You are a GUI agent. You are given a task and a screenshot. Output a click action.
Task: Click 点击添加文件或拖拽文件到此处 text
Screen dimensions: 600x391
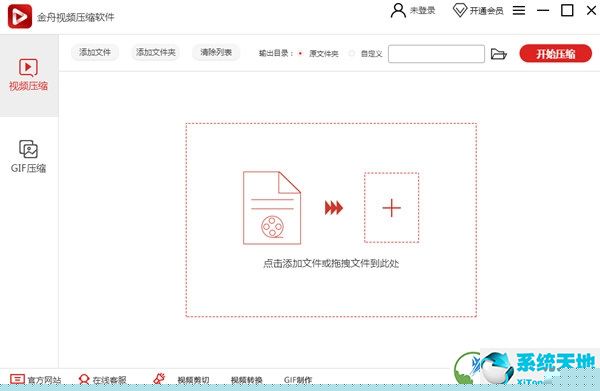(x=331, y=263)
